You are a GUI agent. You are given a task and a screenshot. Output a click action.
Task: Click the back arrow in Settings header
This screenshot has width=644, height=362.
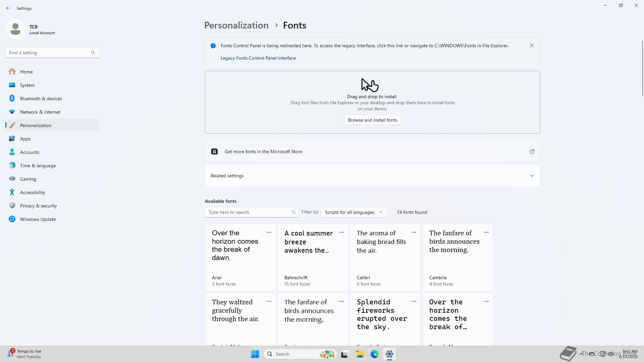[8, 8]
